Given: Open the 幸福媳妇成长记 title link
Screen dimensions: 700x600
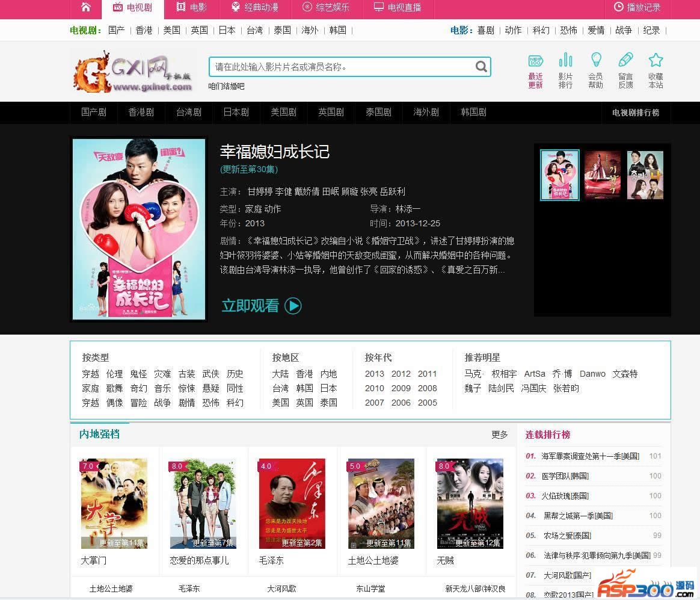Looking at the screenshot, I should coord(275,152).
